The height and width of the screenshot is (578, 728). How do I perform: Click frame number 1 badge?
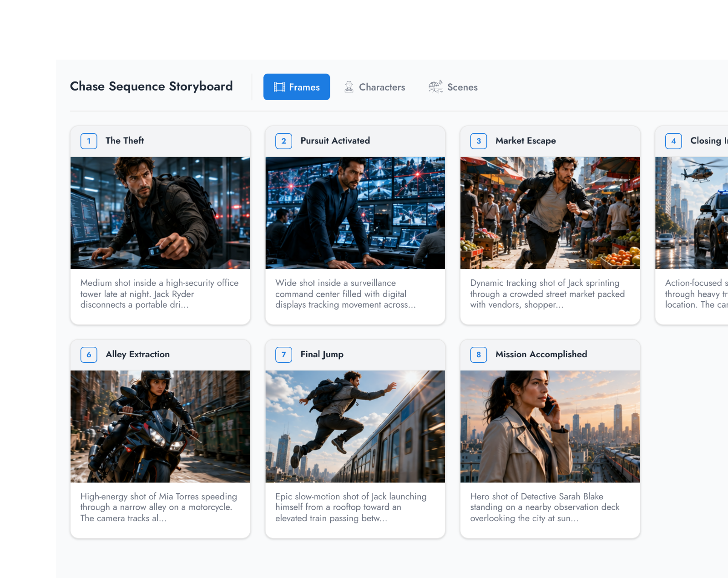tap(89, 141)
